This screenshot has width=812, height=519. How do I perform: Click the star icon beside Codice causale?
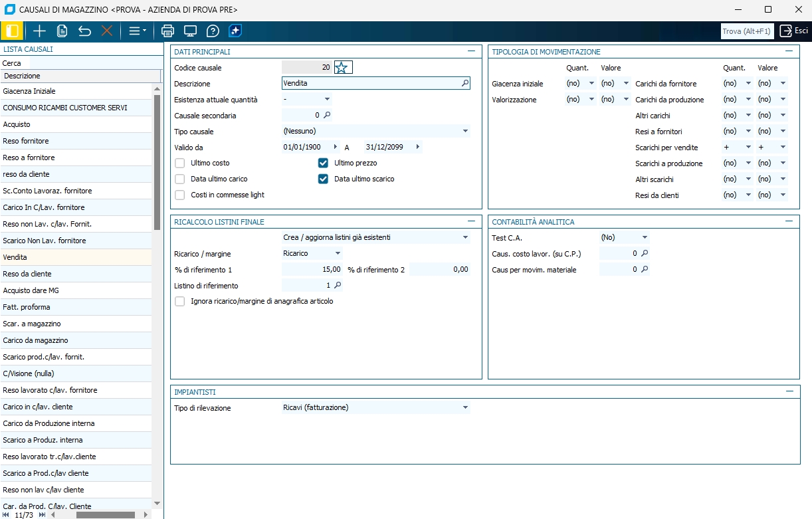[x=342, y=67]
